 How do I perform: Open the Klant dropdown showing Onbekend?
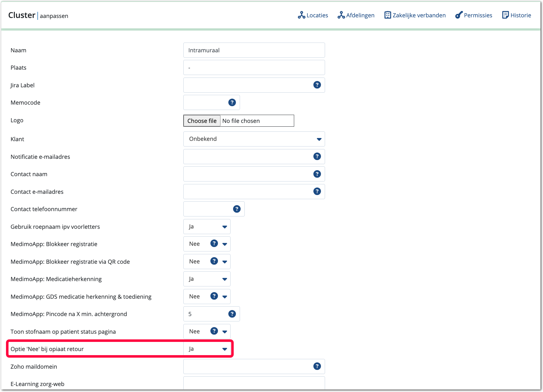[x=254, y=139]
